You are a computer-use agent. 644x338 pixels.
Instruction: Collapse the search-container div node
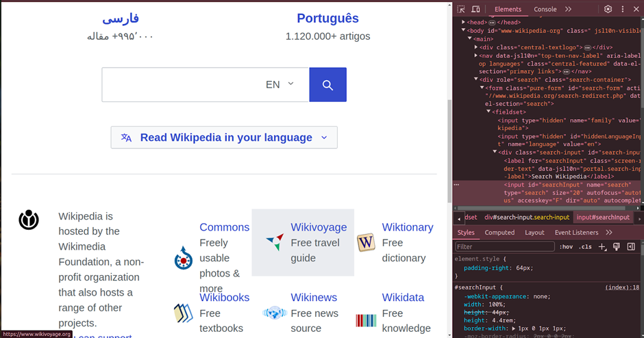pos(476,79)
